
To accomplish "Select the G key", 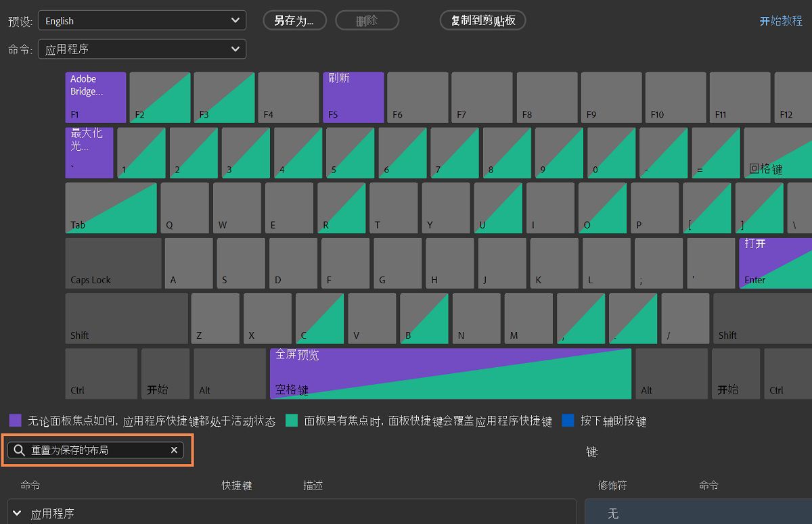I will tap(397, 263).
